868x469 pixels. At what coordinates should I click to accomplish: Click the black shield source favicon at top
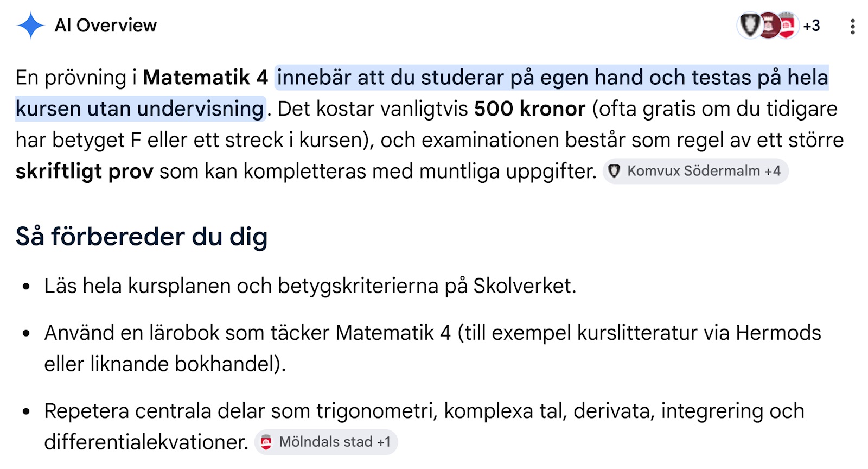click(x=750, y=25)
